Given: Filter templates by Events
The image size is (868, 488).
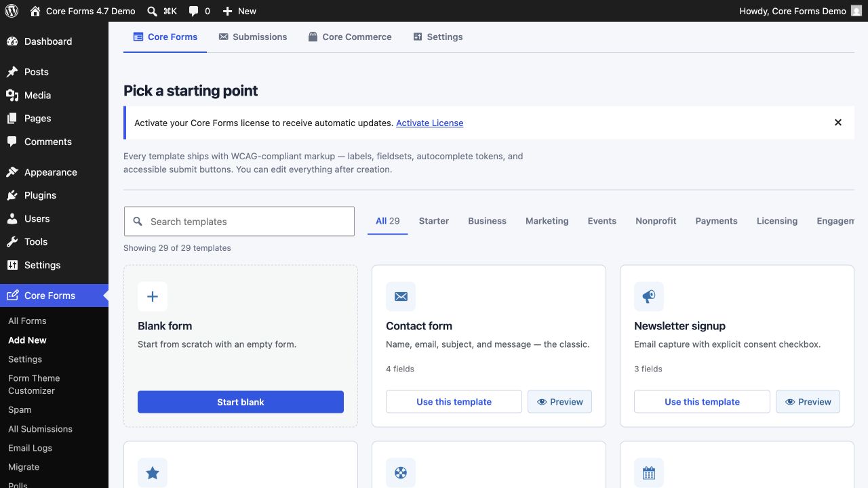Looking at the screenshot, I should pyautogui.click(x=602, y=221).
